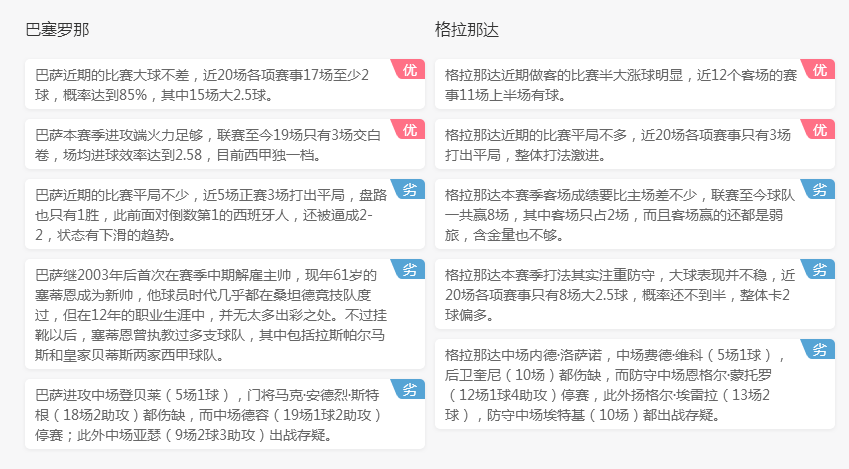
Task: Click the 劣 badge on the 塞蒂恩成为新帅 card
Action: pos(409,270)
